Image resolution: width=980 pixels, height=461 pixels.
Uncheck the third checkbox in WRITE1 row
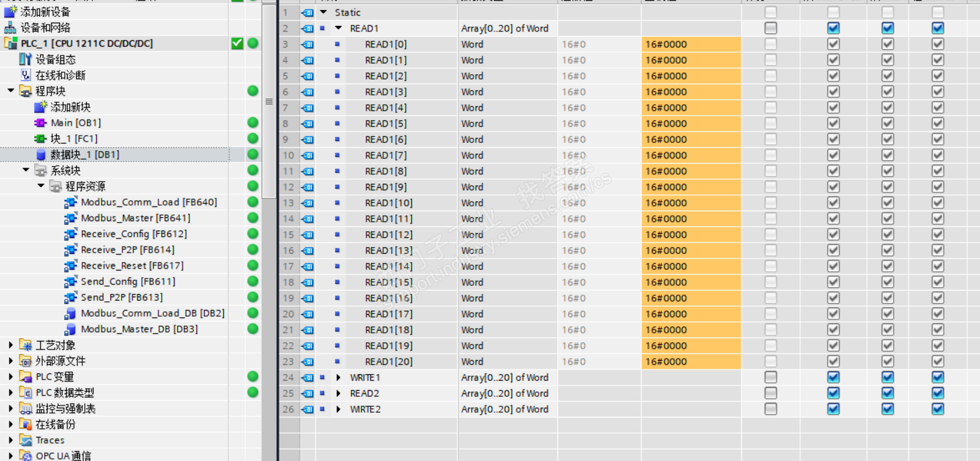point(888,377)
